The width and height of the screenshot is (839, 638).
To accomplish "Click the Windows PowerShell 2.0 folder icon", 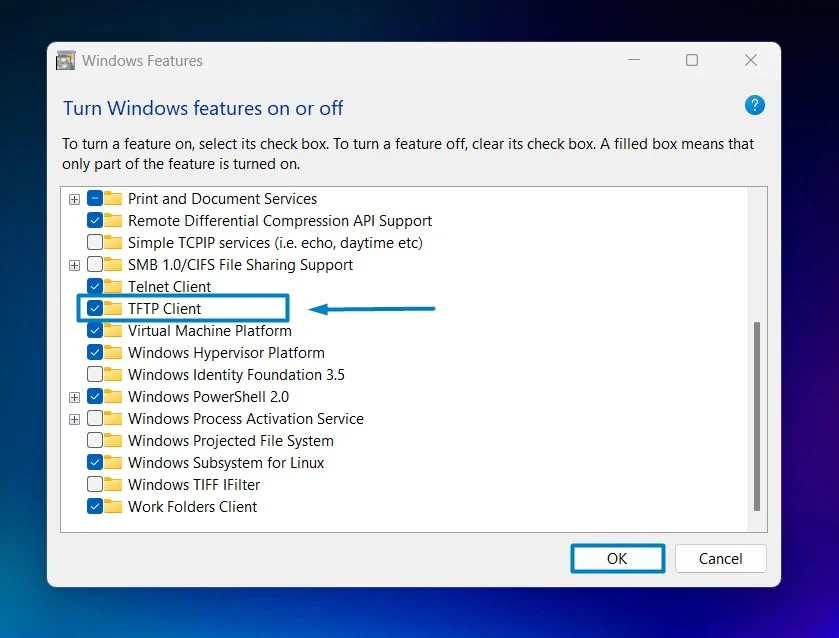I will coord(113,397).
